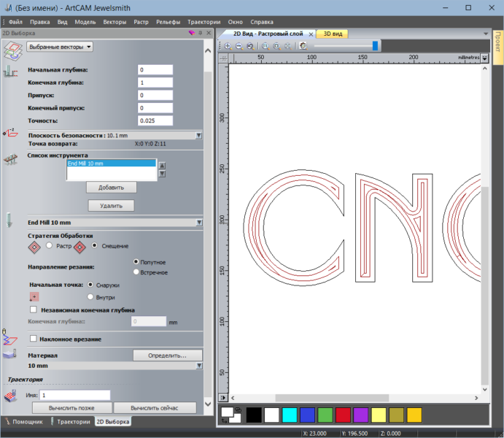Screen dimensions: 504x438
Task: Choose Попутное cutting direction
Action: point(136,262)
